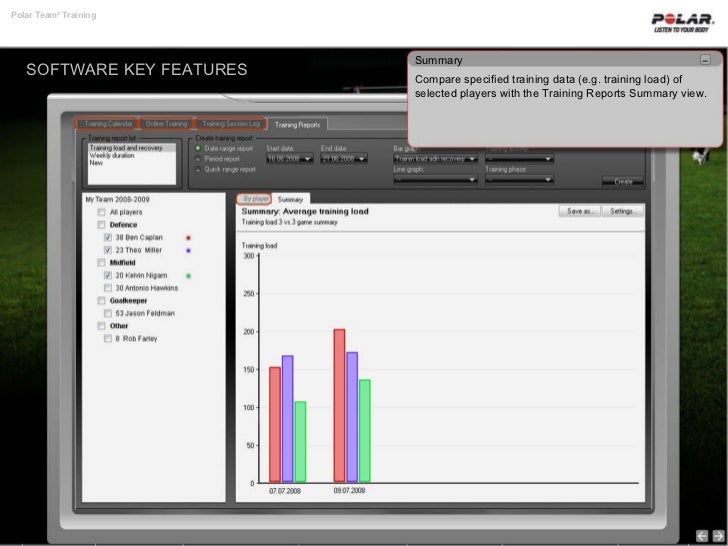This screenshot has width=728, height=546.
Task: Check the Midfield group checkbox
Action: (x=101, y=263)
